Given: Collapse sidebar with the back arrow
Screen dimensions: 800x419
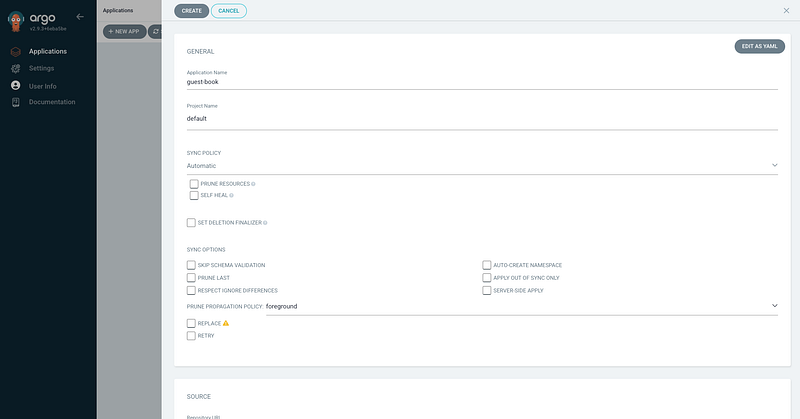Looking at the screenshot, I should tap(80, 17).
